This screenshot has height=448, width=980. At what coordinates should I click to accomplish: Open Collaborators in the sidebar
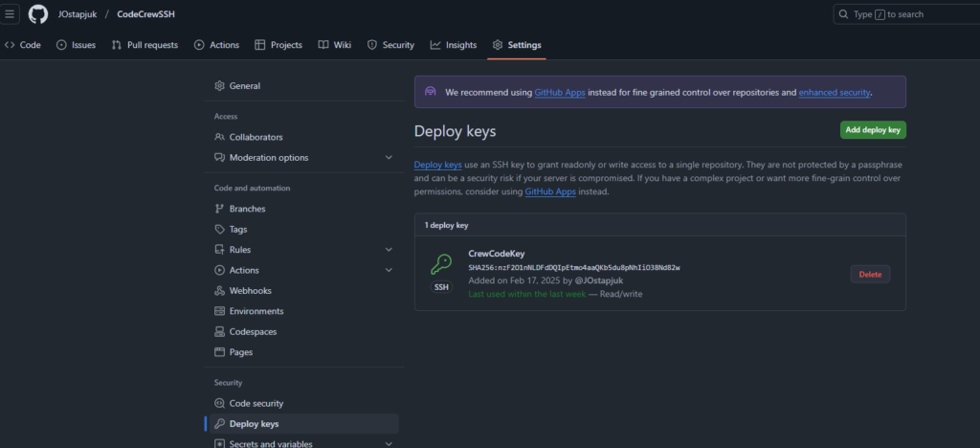pos(303,137)
